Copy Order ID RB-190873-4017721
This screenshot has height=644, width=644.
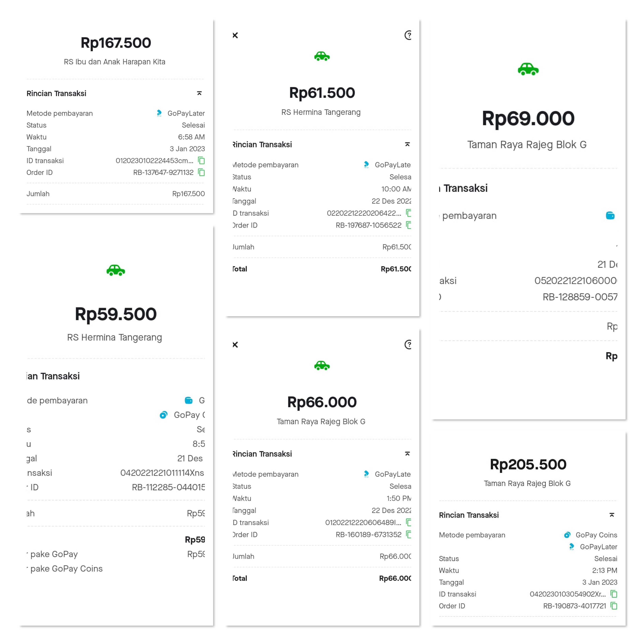pyautogui.click(x=614, y=606)
